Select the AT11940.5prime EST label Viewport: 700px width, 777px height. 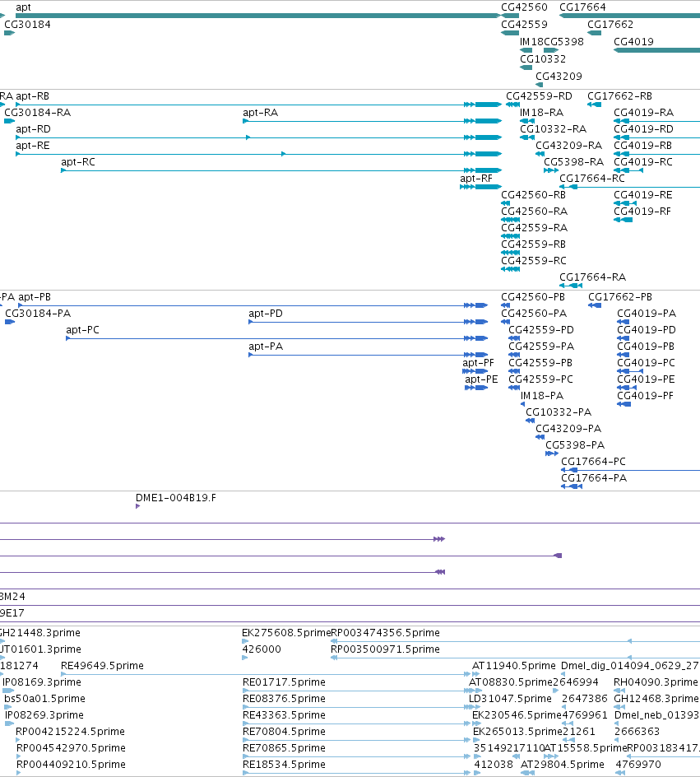[x=514, y=666]
